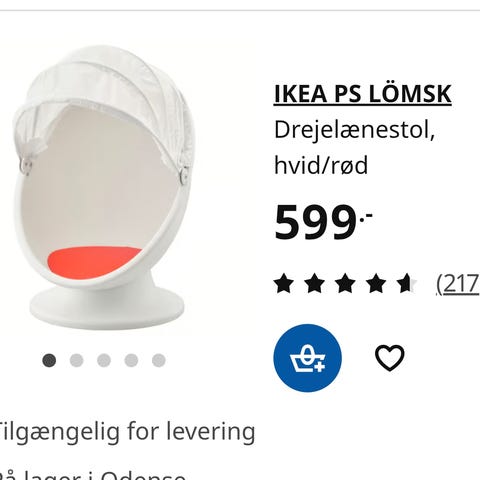Viewport: 480px width, 480px height.
Task: Click the stock availability in Odense text
Action: [x=93, y=475]
